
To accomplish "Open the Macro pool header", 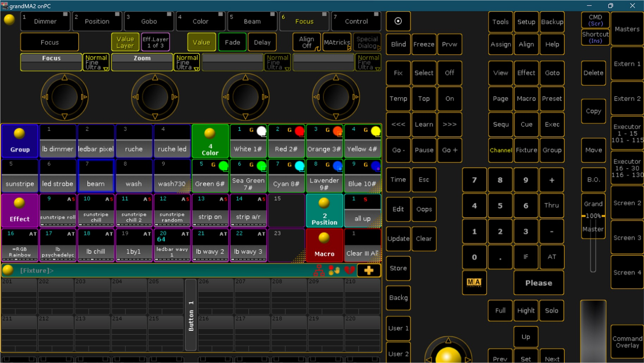I will [324, 245].
